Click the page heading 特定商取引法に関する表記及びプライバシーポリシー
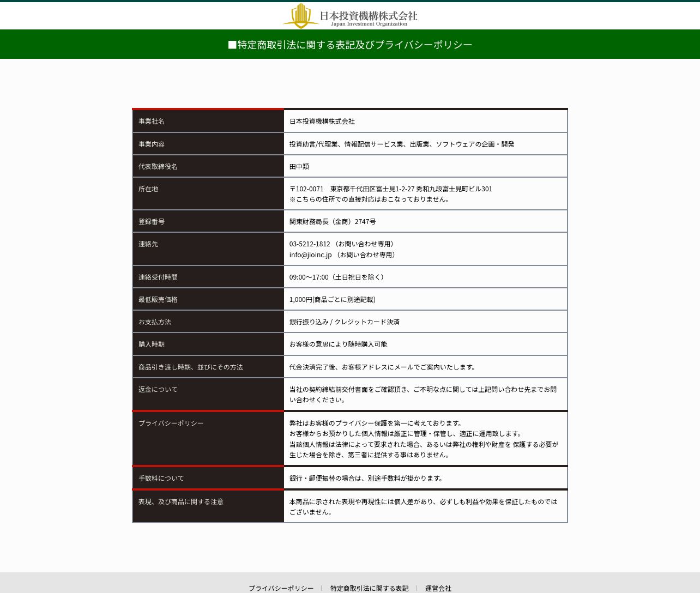This screenshot has width=700, height=593. click(x=350, y=45)
